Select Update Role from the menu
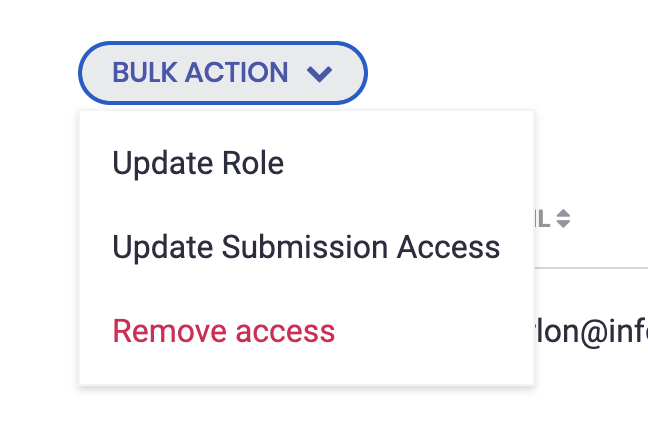648x430 pixels. click(x=198, y=163)
